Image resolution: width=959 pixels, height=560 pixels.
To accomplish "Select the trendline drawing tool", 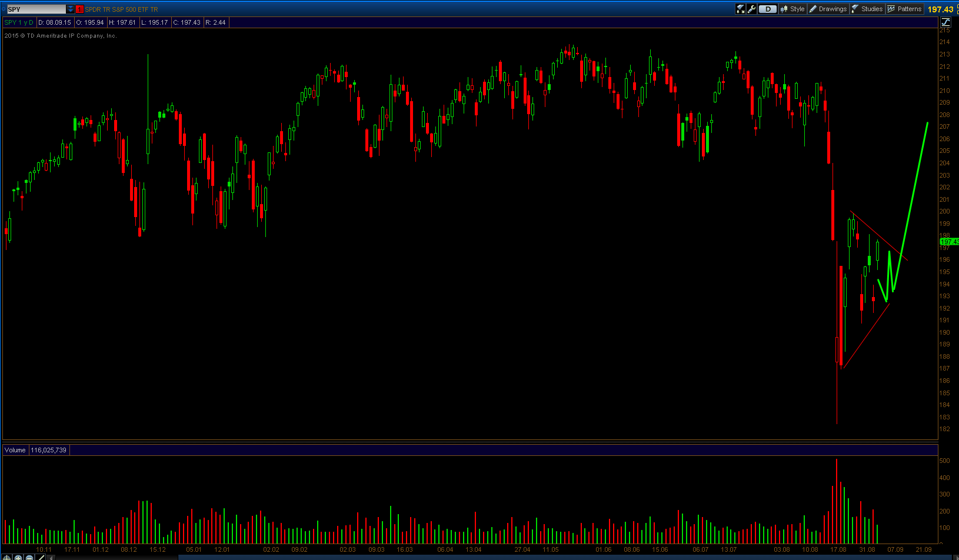I will pos(41,556).
